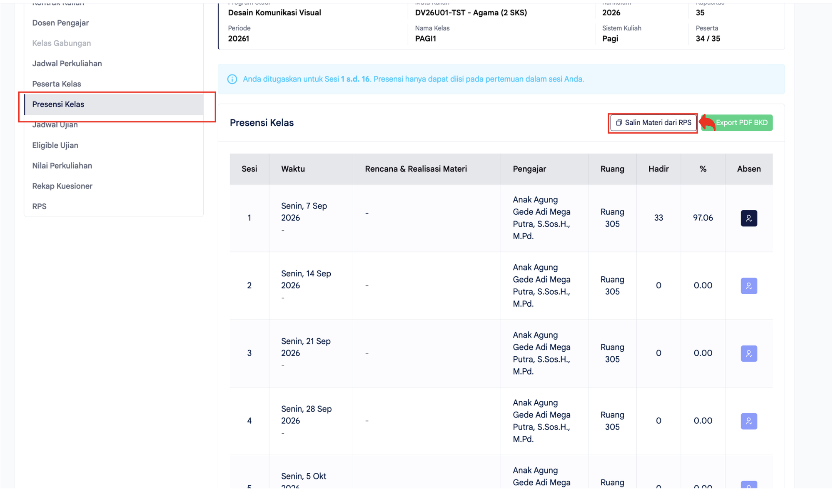This screenshot has height=504, width=833.
Task: Click Salin Materi dari RPS button
Action: (x=653, y=123)
